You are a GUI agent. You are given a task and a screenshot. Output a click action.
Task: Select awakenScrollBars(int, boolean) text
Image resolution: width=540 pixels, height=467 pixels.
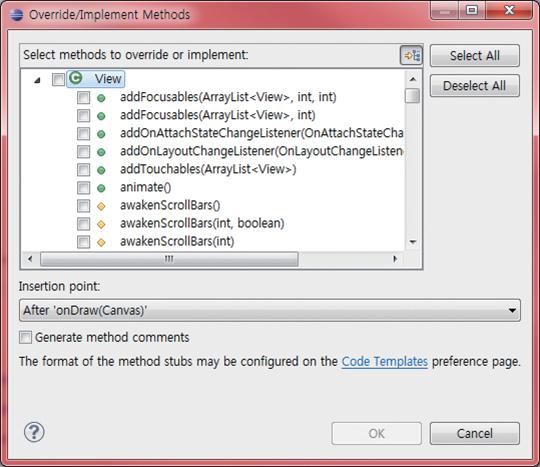(x=202, y=224)
